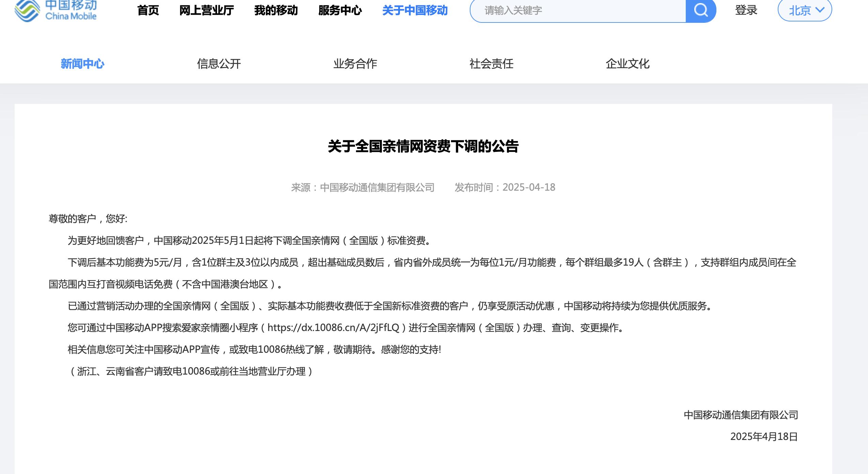Open the 北京 region dropdown
Image resolution: width=868 pixels, height=474 pixels.
[805, 11]
